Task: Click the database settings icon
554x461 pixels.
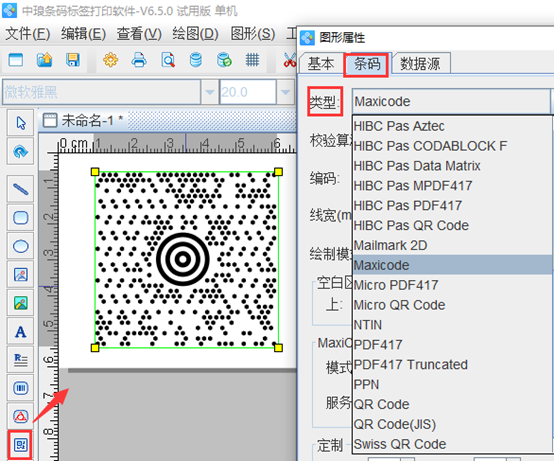Action: tap(196, 60)
